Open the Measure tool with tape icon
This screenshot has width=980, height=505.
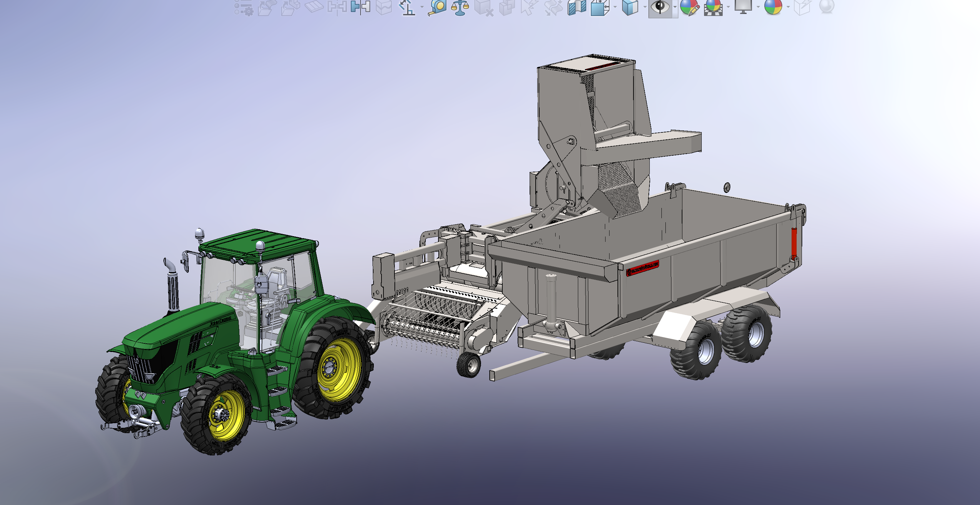(437, 7)
